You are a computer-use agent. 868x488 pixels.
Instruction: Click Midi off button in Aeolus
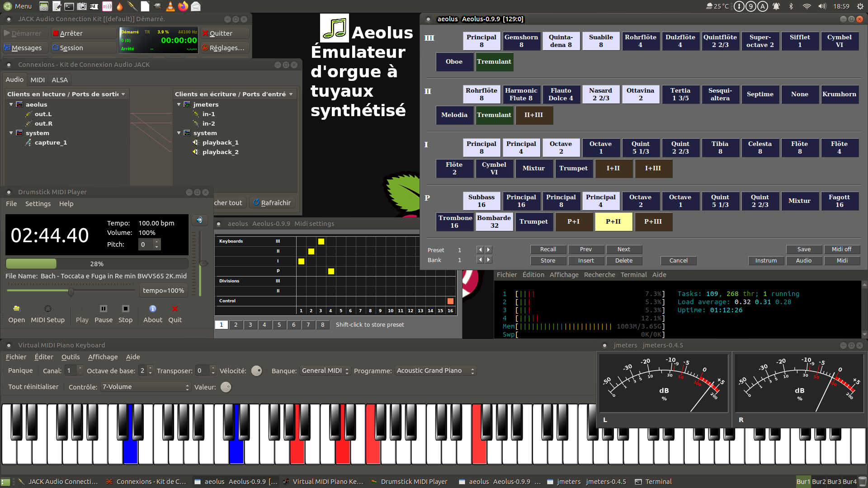pyautogui.click(x=841, y=249)
